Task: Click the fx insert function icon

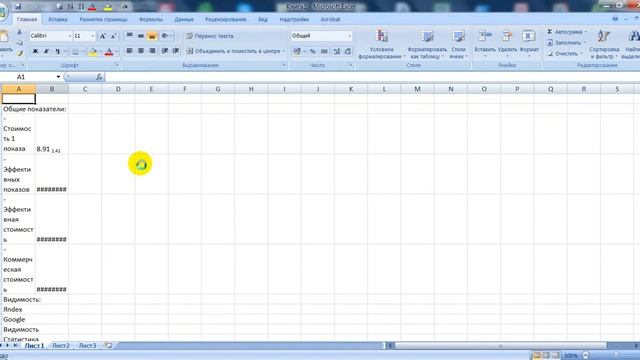Action: pos(99,77)
